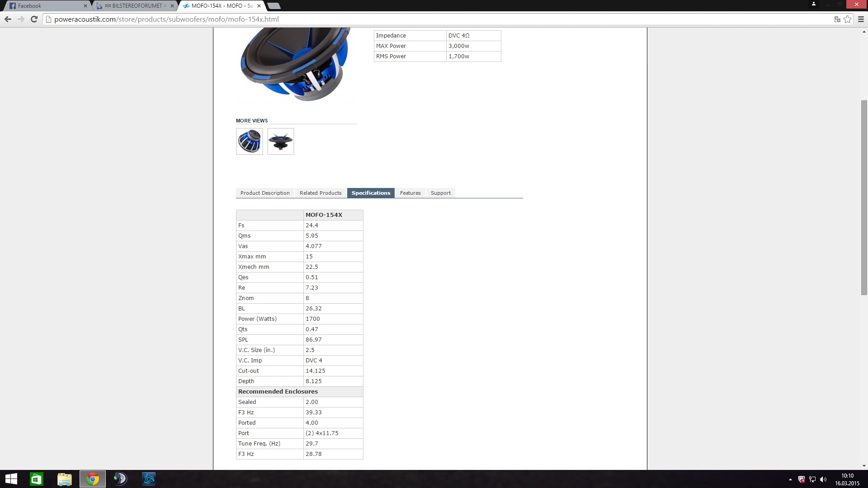Screen dimensions: 868x488
Task: Click the Tune Freq. value 29.7
Action: 312,444
